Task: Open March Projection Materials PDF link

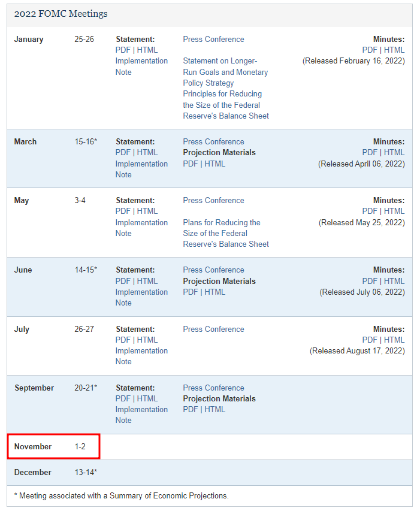Action: point(191,164)
